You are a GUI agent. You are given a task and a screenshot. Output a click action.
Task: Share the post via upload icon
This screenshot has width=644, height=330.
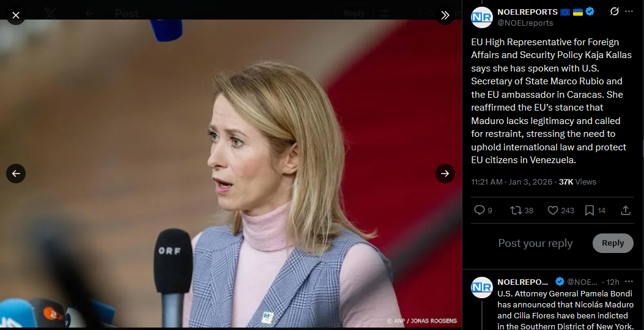tap(626, 211)
